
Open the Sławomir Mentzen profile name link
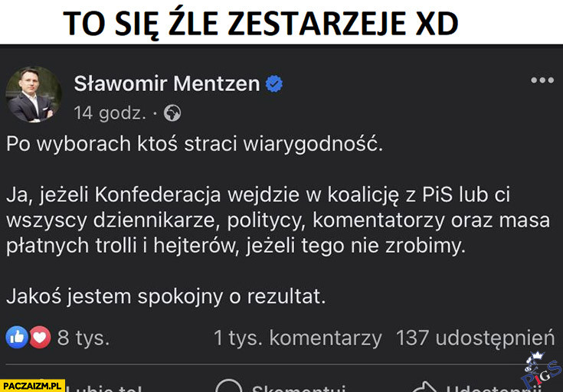click(167, 83)
